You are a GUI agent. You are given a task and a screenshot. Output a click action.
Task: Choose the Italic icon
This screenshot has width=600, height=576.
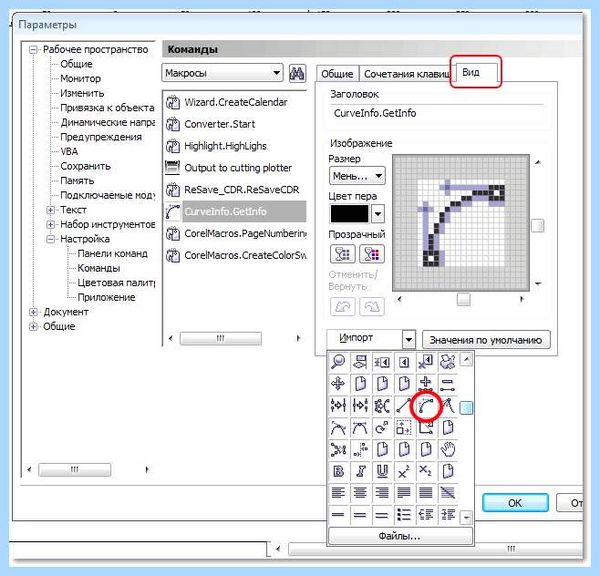pyautogui.click(x=360, y=471)
